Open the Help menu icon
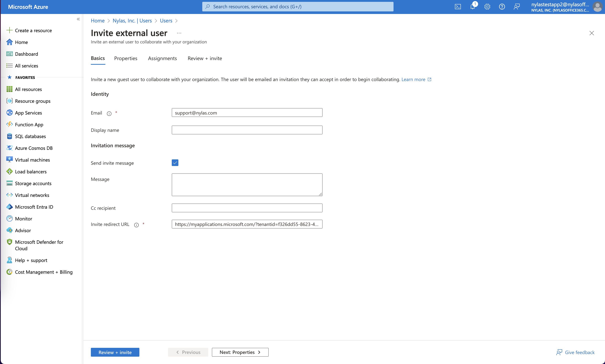 click(502, 7)
